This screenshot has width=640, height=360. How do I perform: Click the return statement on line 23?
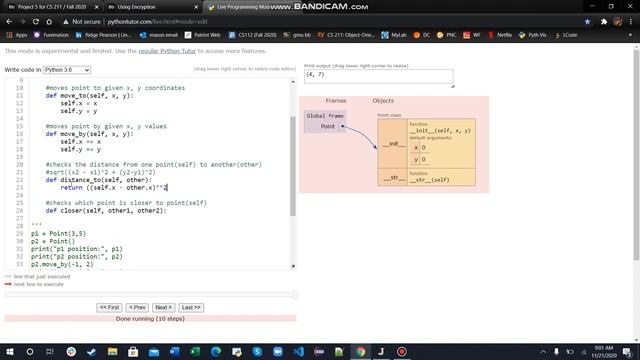[x=114, y=188]
